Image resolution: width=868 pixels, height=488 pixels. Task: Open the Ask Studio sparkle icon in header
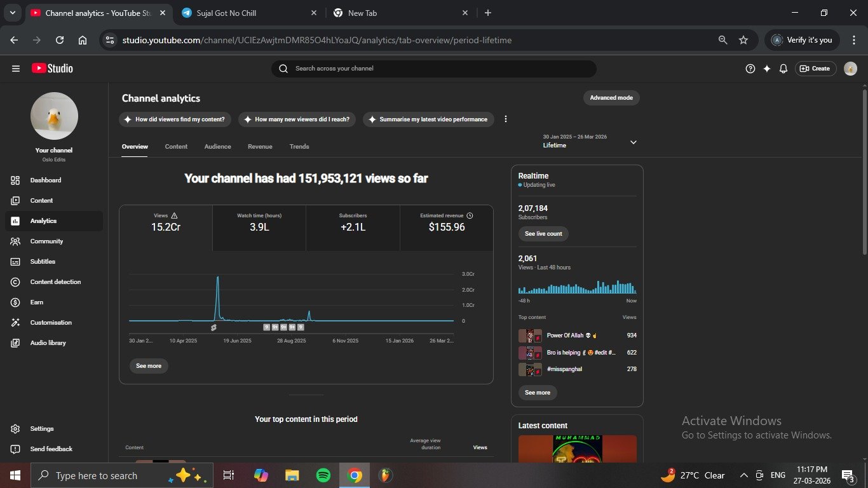tap(767, 69)
